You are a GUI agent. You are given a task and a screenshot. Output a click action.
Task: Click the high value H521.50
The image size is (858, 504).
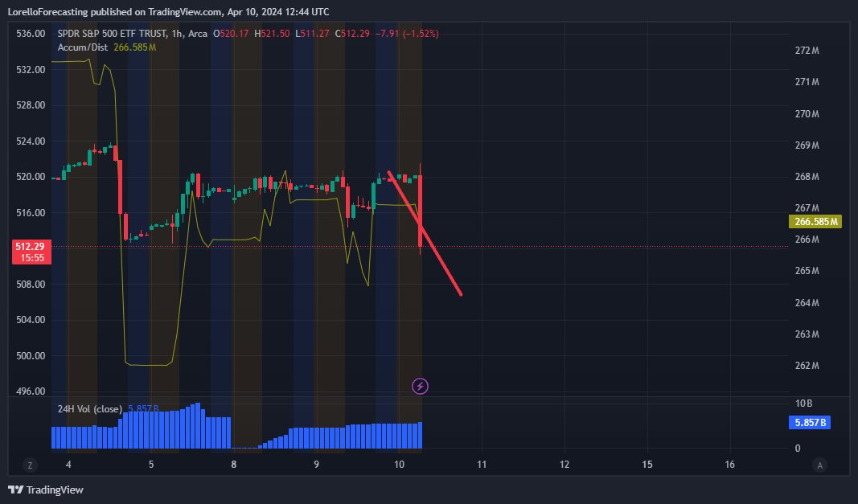[272, 34]
